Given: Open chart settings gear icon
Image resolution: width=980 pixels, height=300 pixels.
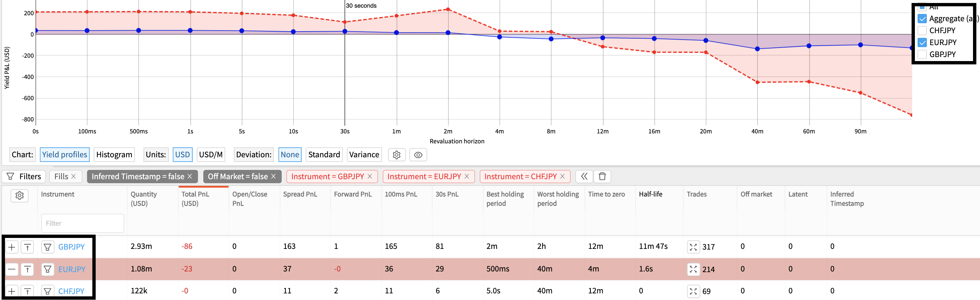Looking at the screenshot, I should pyautogui.click(x=396, y=155).
